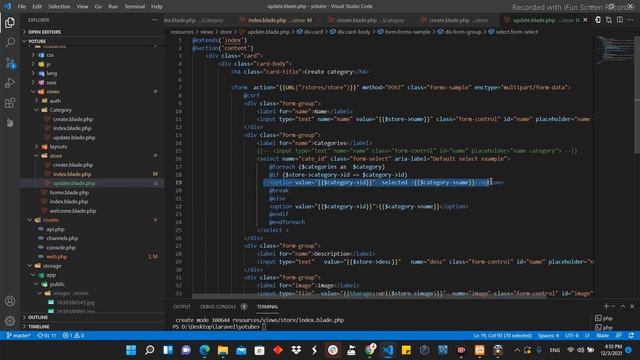Open console.php in the routes folder
640x360 pixels.
pos(61,247)
